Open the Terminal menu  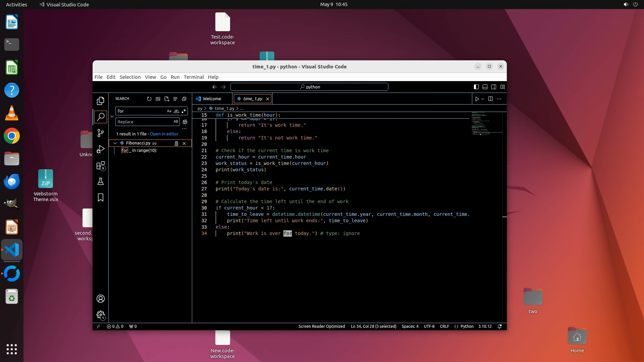point(194,77)
